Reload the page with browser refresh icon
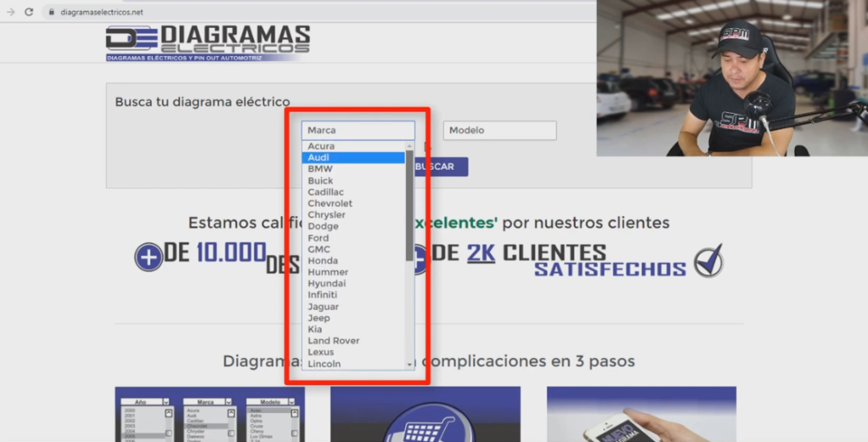The image size is (868, 442). [29, 12]
